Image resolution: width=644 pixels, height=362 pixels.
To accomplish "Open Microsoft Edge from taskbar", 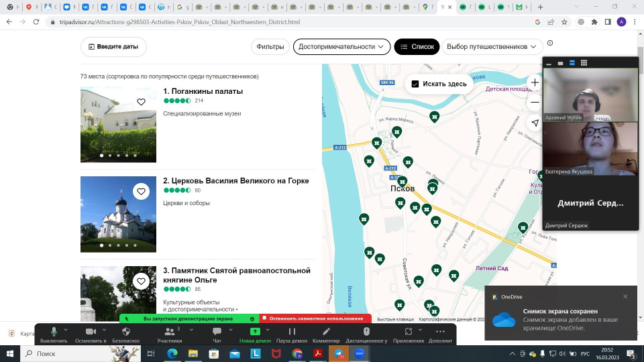I will pyautogui.click(x=172, y=353).
